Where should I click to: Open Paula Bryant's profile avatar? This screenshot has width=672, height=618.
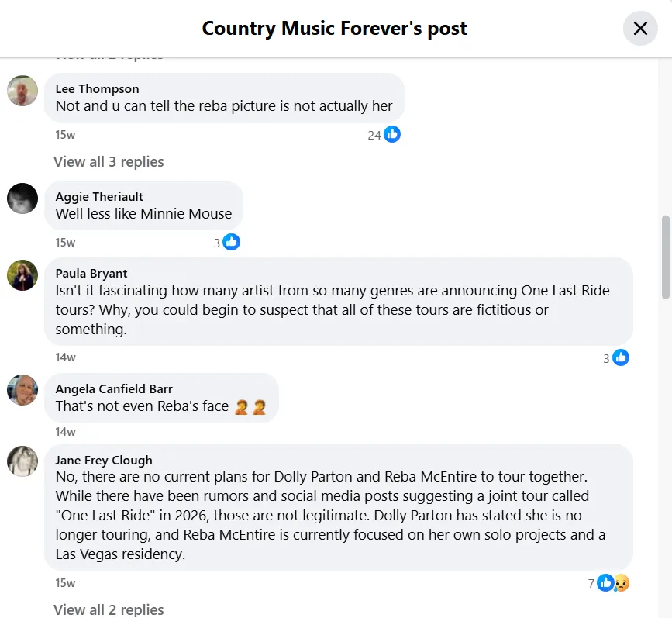[22, 275]
